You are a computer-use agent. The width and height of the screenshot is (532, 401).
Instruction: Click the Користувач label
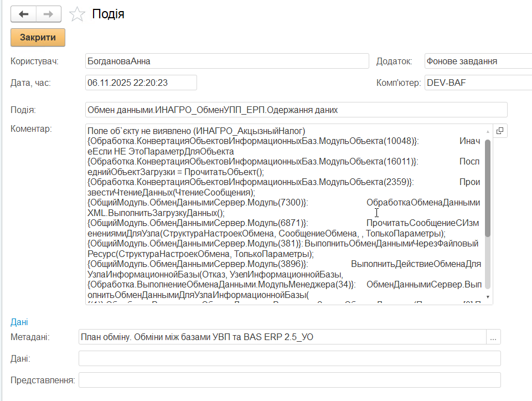(x=35, y=61)
